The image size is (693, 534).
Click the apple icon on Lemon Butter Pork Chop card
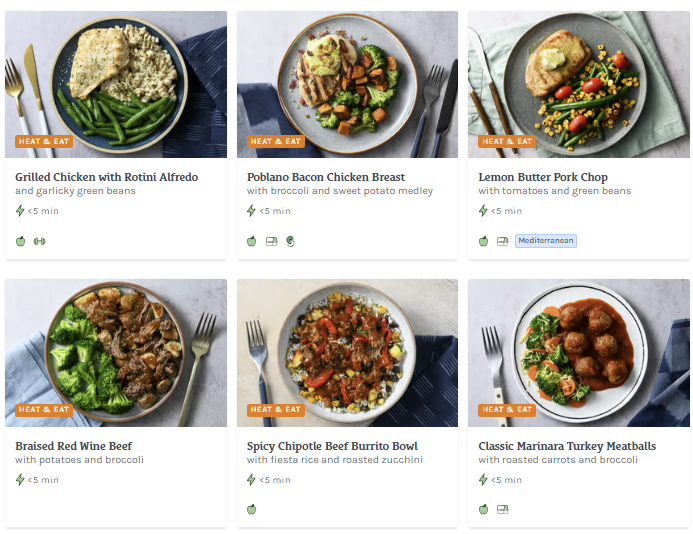pyautogui.click(x=483, y=241)
